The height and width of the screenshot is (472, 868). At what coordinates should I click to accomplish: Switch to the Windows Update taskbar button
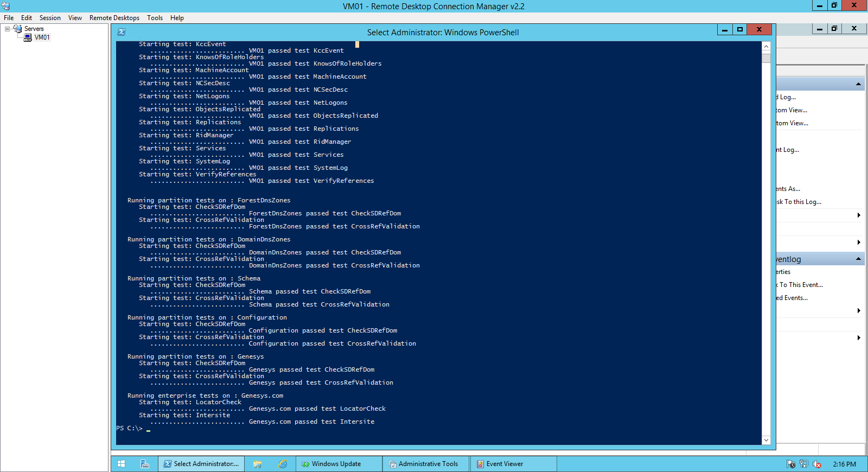339,464
